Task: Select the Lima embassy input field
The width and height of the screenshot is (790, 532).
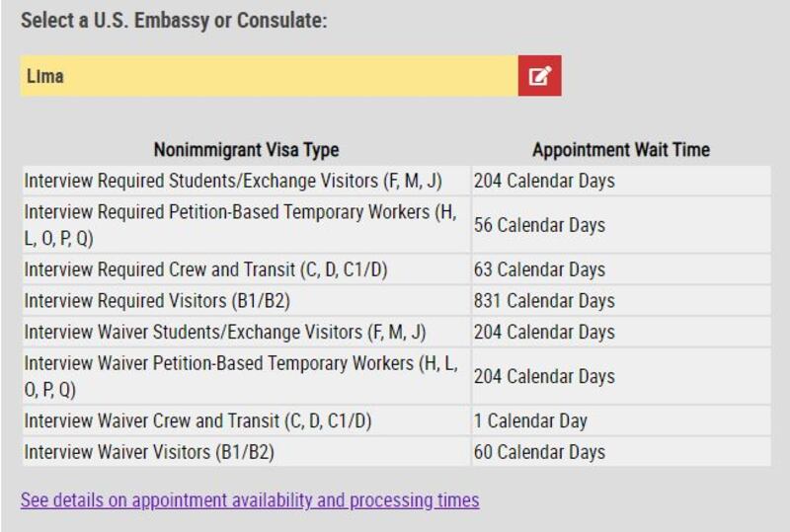Action: pyautogui.click(x=269, y=76)
